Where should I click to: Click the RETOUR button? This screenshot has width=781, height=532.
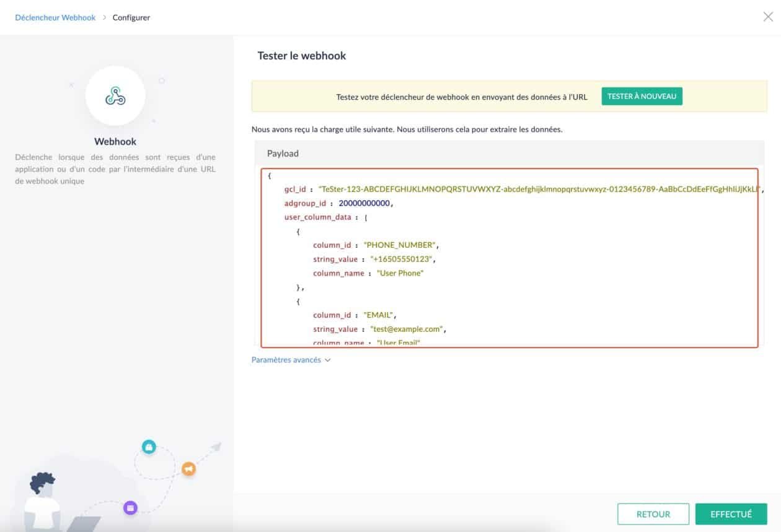click(x=653, y=514)
